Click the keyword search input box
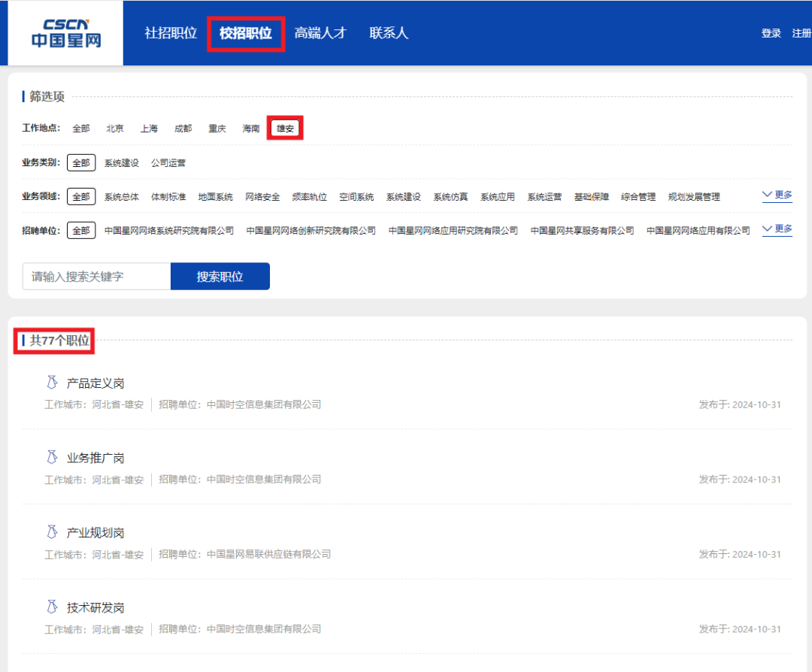 coord(95,276)
